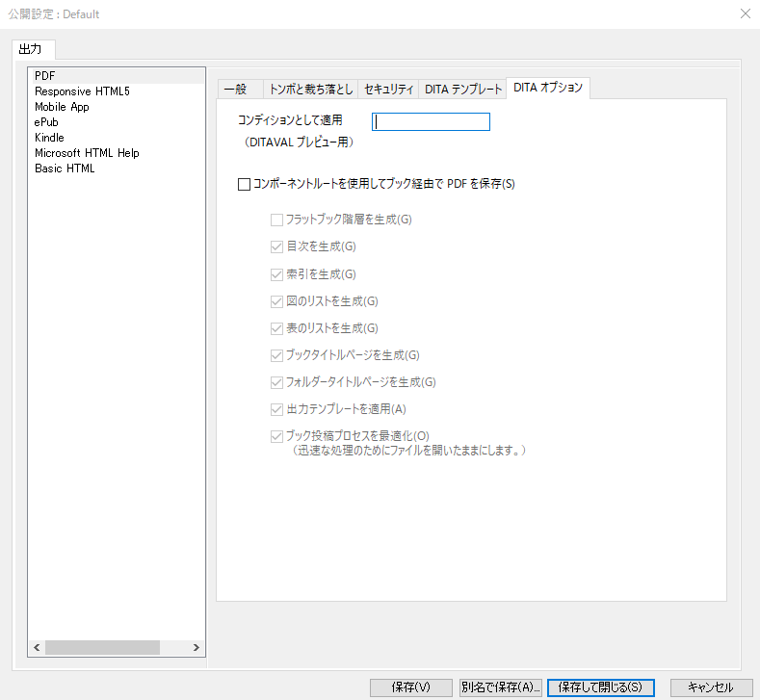
Task: Switch to the セキュリティ tab
Action: [x=389, y=89]
